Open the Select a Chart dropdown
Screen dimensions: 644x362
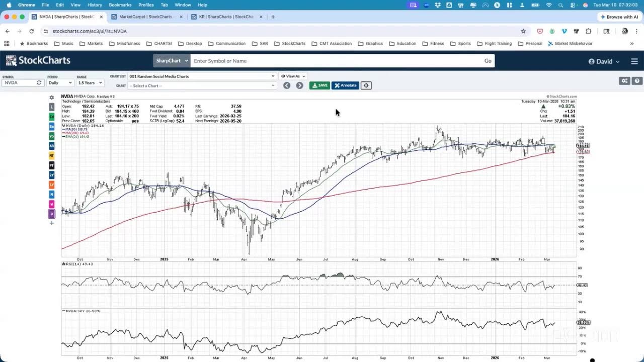click(202, 85)
